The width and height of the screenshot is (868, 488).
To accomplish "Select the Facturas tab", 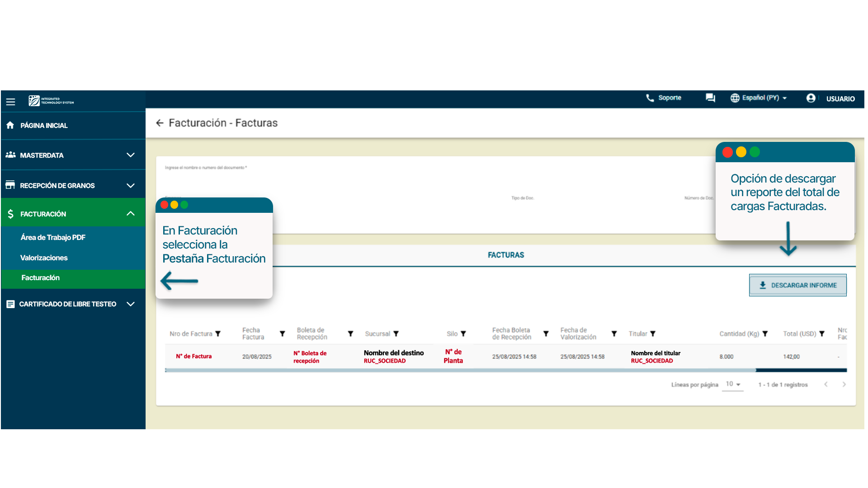I will point(505,255).
